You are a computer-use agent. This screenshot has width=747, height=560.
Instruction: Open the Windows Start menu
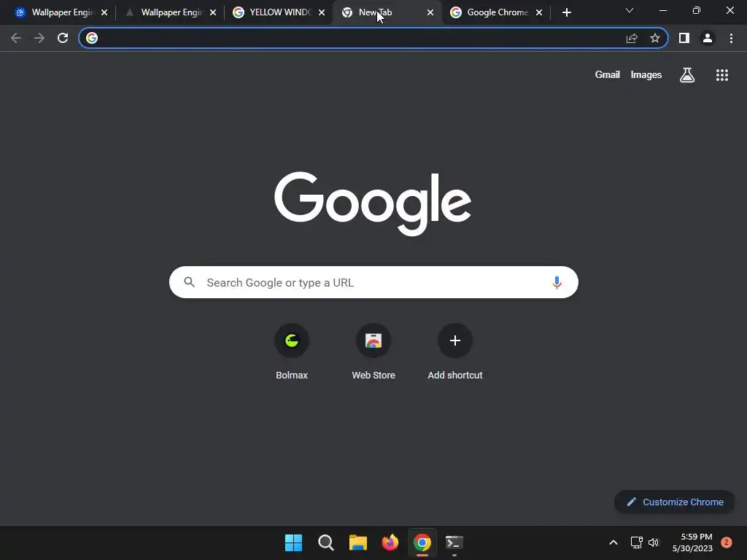click(x=293, y=542)
